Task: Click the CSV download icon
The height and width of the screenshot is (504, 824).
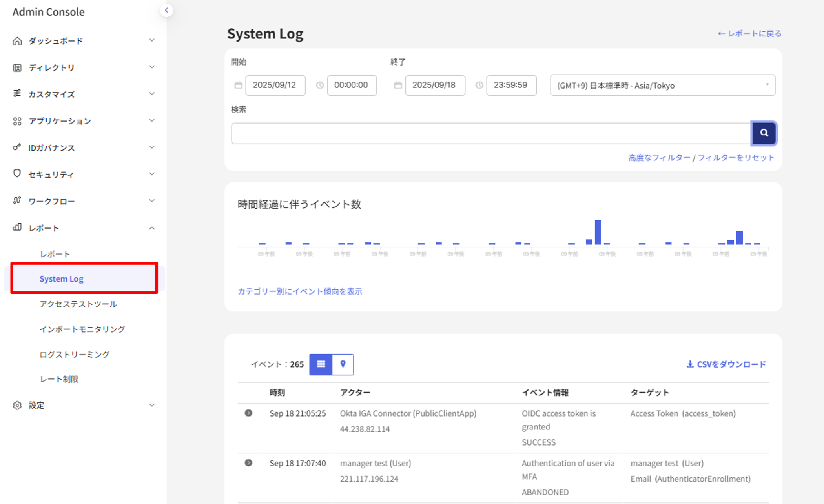Action: tap(690, 364)
